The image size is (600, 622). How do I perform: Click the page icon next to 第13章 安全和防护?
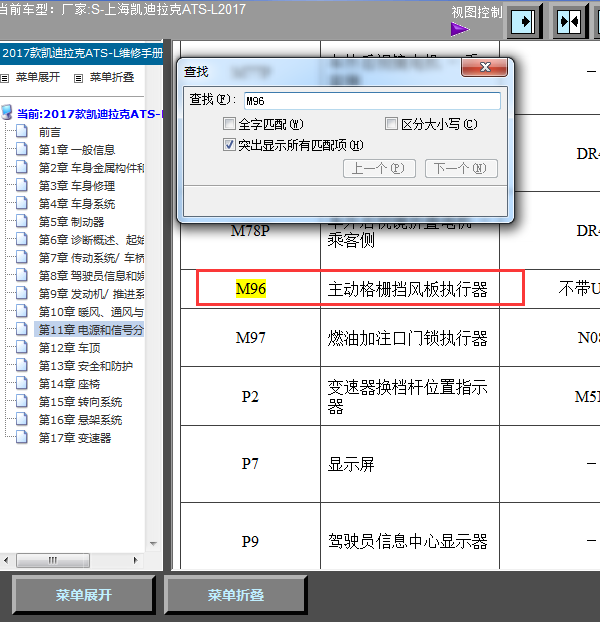coord(21,365)
